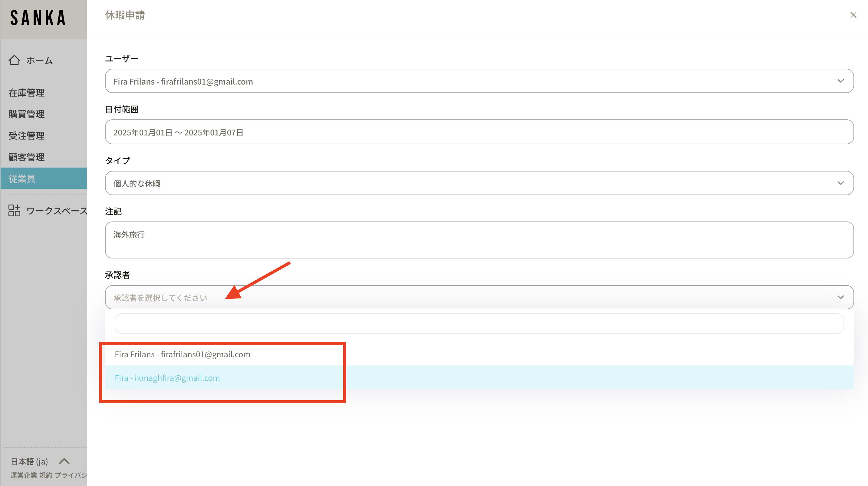Image resolution: width=868 pixels, height=486 pixels.
Task: Select the highlighted 従業員 sidebar item
Action: pyautogui.click(x=22, y=178)
